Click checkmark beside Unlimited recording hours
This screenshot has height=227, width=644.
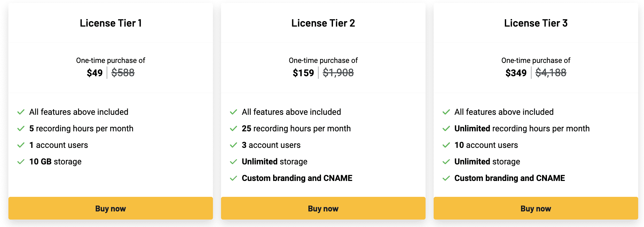tap(446, 129)
